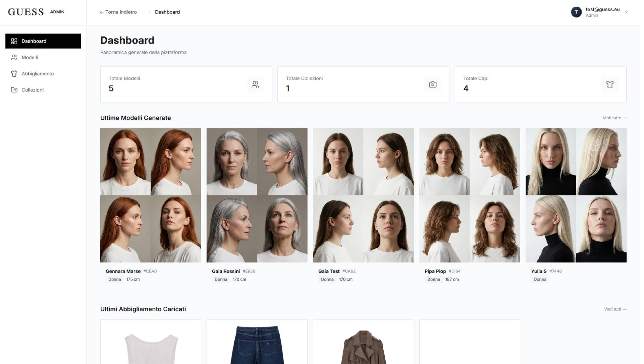Screen dimensions: 644x364
Task: Click people icon in Totale Modelli card
Action: [x=255, y=84]
